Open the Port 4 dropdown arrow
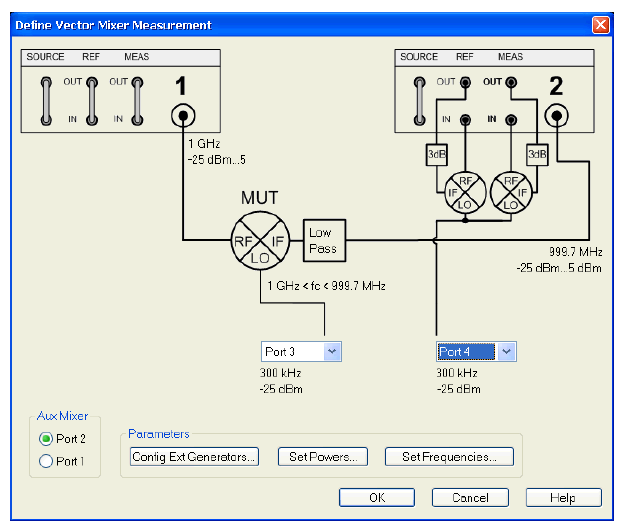Viewport: 621px width, 528px height. [507, 351]
